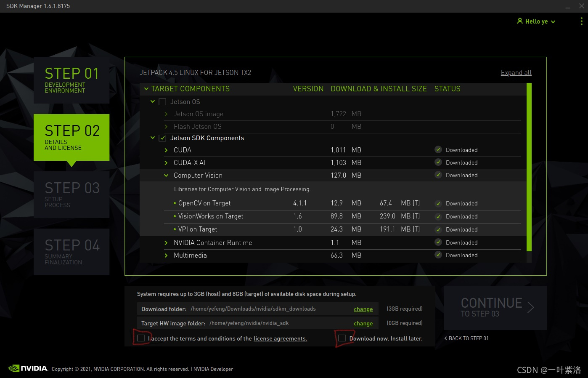Screen dimensions: 588x378
Task: Click the Downloaded checkmark icon for CUDA
Action: pos(438,149)
